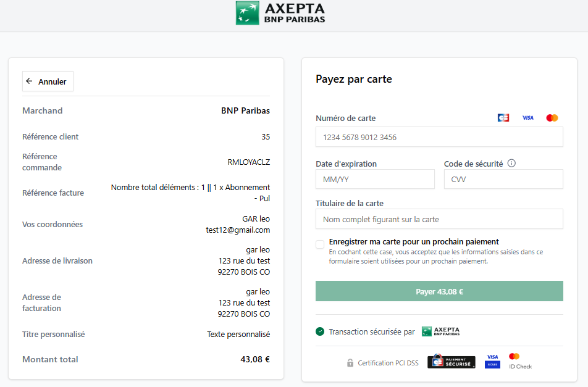Viewport: 588px width, 387px height.
Task: Click the security code info icon
Action: (511, 164)
